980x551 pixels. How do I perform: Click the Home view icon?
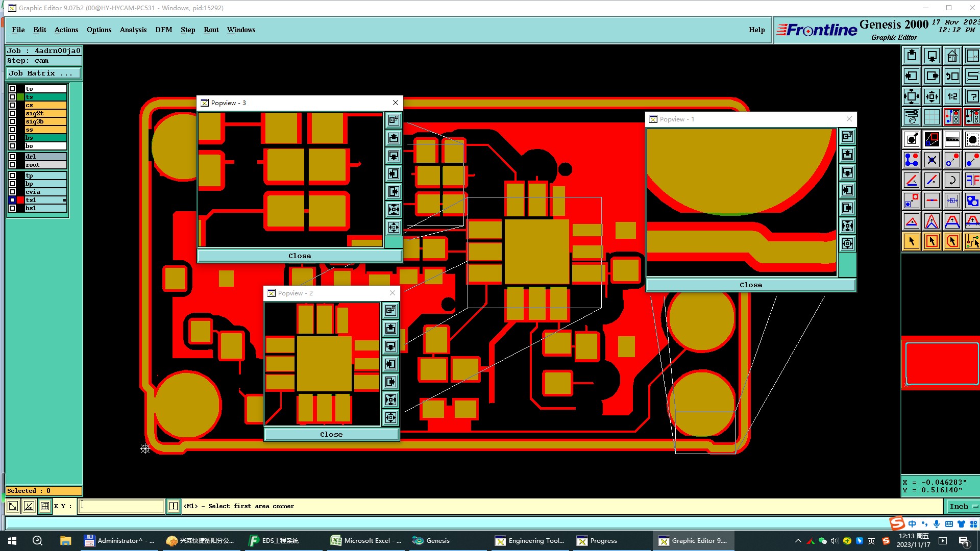952,56
